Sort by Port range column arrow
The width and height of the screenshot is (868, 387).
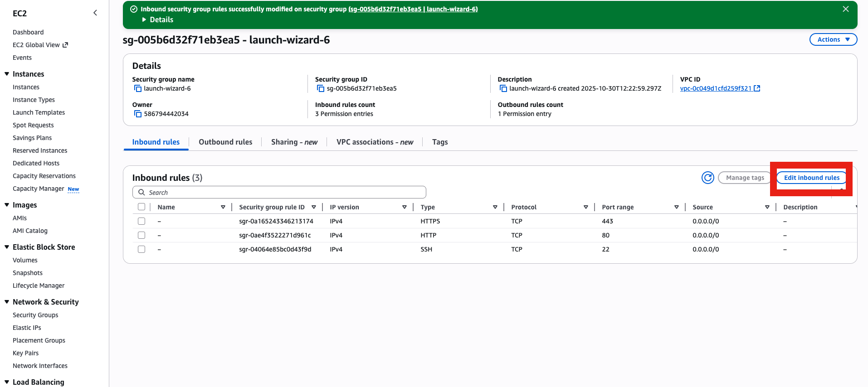[x=677, y=207]
